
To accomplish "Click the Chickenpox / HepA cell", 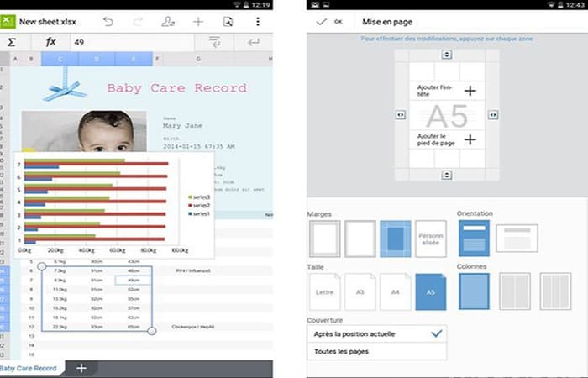I will [192, 327].
